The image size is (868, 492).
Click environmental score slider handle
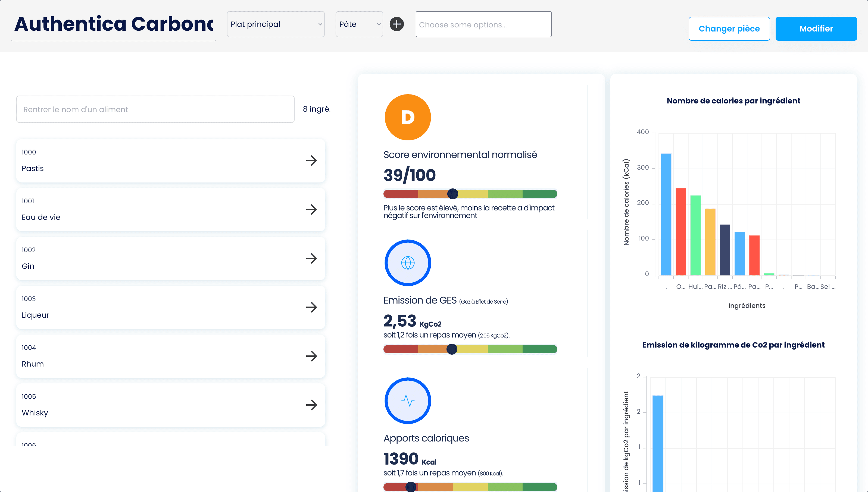[x=452, y=194]
